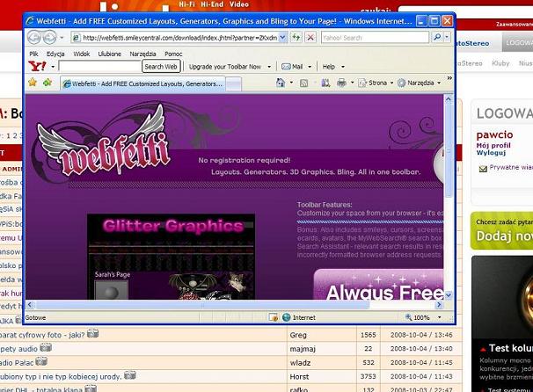Screen dimensions: 533x392
Task: Open recent pages dropdown arrow
Action: pos(62,38)
